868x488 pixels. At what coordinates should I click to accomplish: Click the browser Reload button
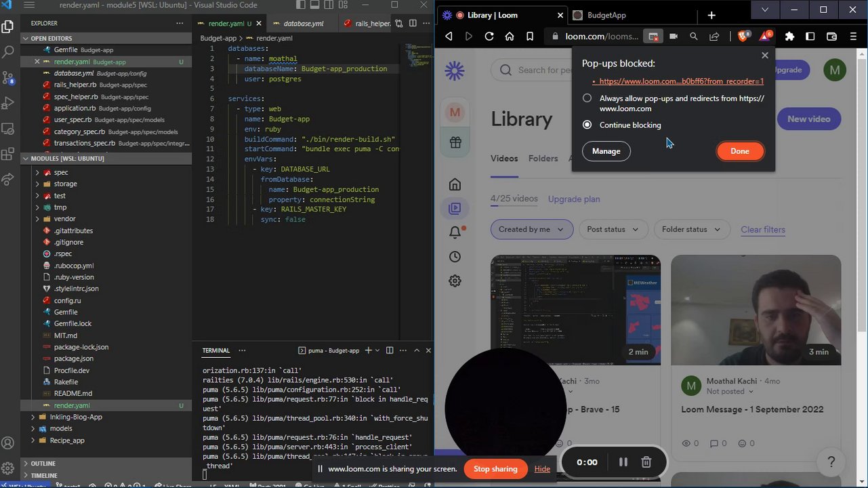(489, 37)
